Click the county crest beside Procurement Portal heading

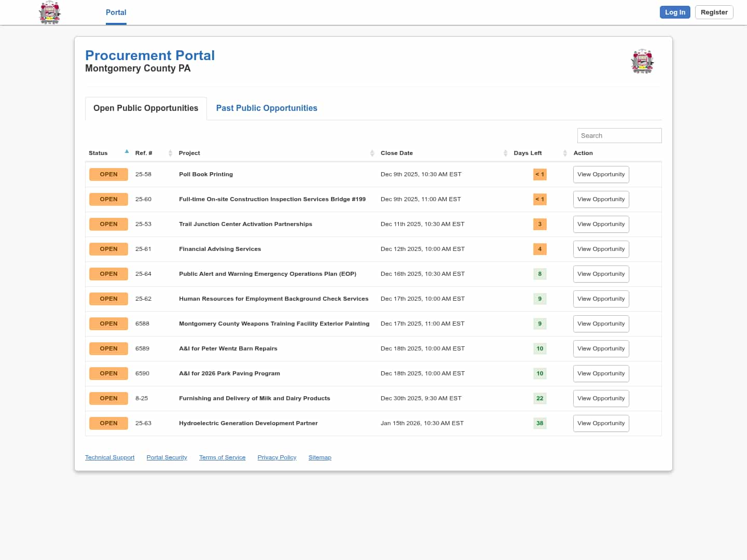pyautogui.click(x=642, y=62)
